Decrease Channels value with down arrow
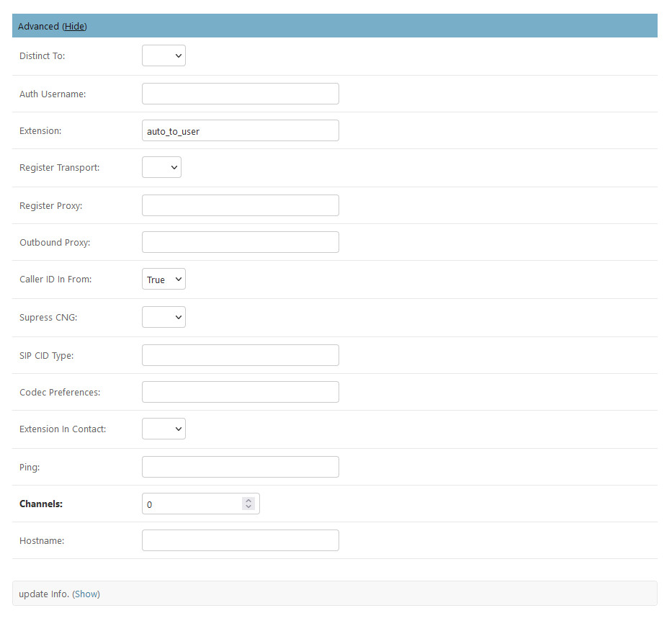The image size is (672, 621). pyautogui.click(x=248, y=507)
